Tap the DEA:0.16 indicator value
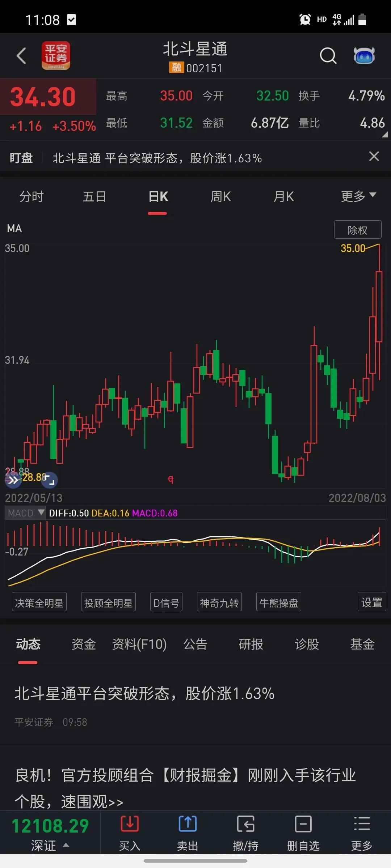The width and height of the screenshot is (391, 868). point(110,513)
